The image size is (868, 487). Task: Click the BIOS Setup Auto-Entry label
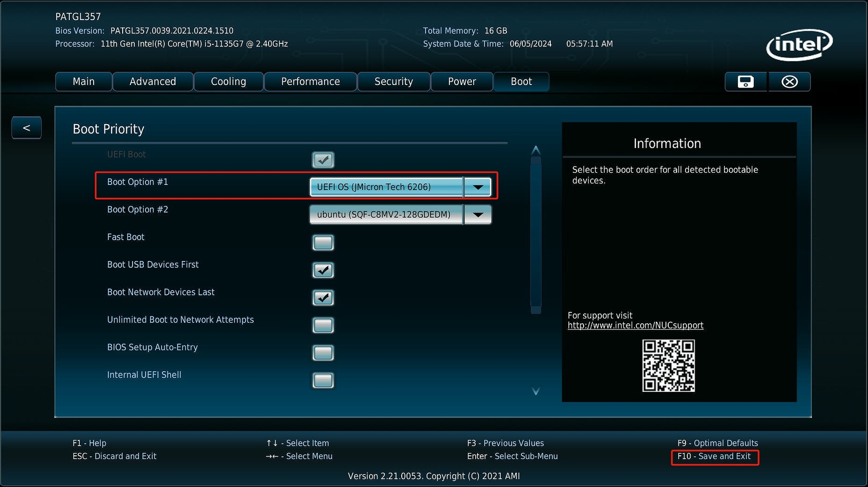[x=152, y=347]
